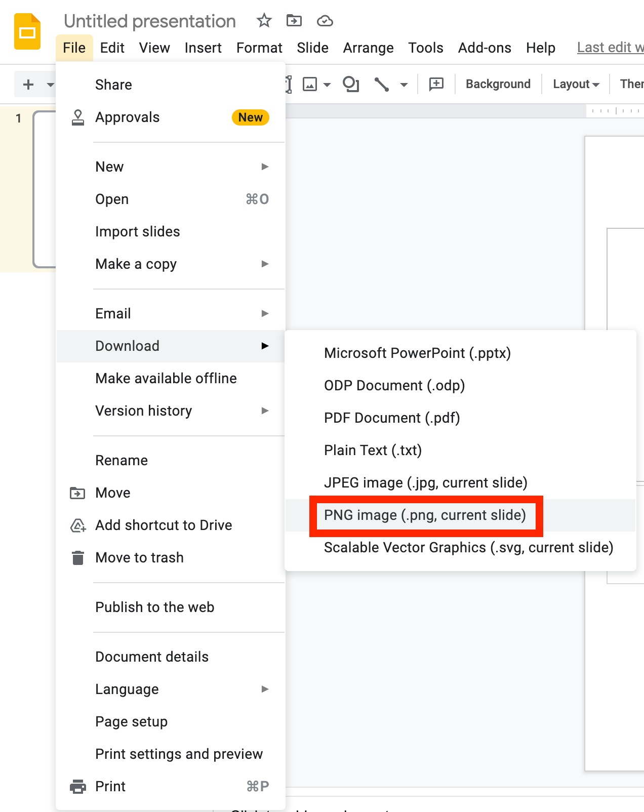Click the insert image toolbar icon
This screenshot has height=812, width=644.
[310, 84]
